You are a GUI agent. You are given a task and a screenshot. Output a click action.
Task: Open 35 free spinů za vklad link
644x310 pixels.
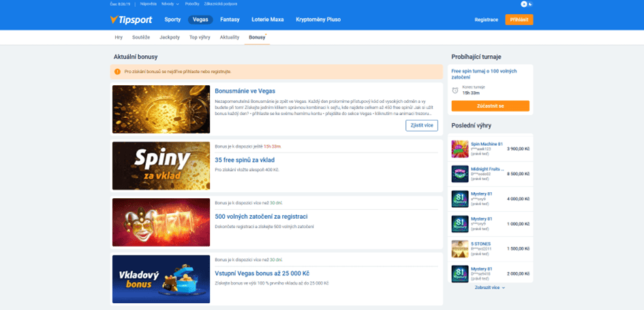click(245, 160)
